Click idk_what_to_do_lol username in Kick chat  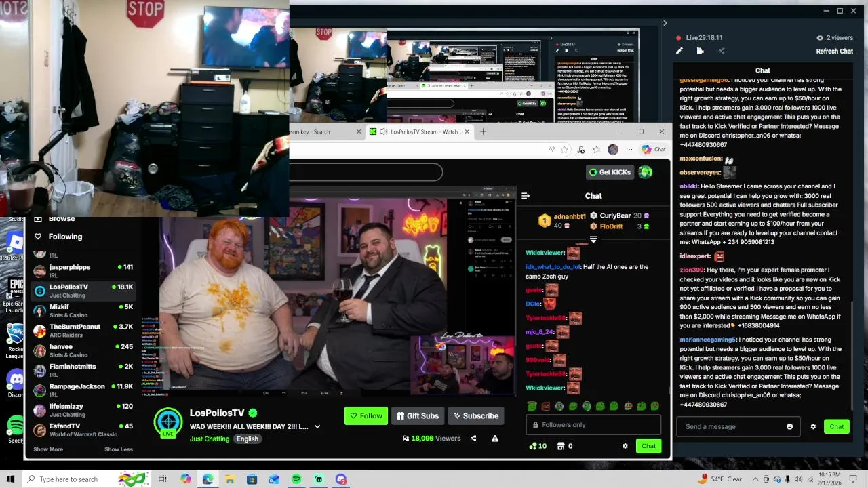(x=552, y=267)
